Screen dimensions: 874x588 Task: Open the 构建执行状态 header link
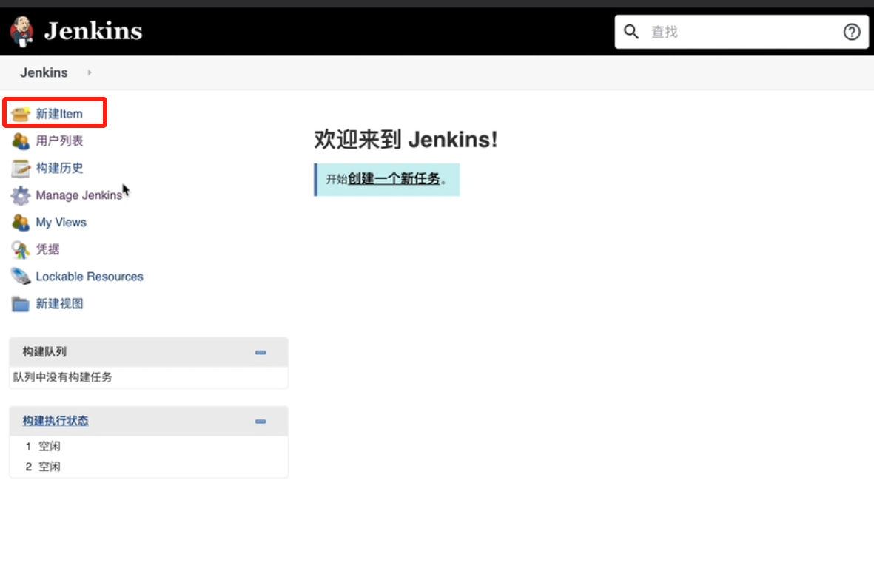(x=56, y=421)
